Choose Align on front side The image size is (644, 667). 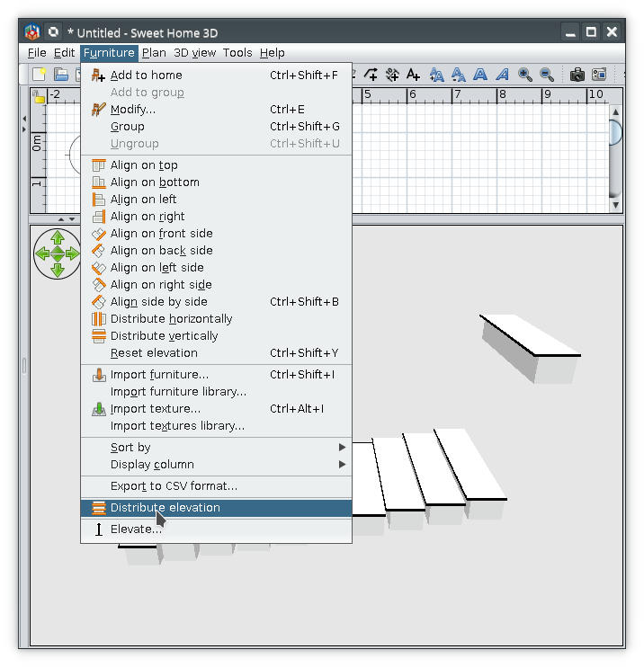pos(216,233)
